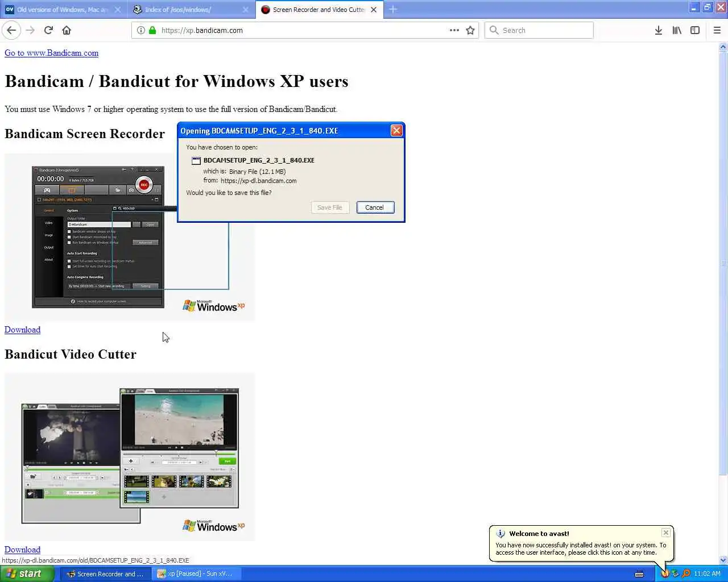728x582 pixels.
Task: Click the green shield tray icon
Action: pyautogui.click(x=675, y=573)
